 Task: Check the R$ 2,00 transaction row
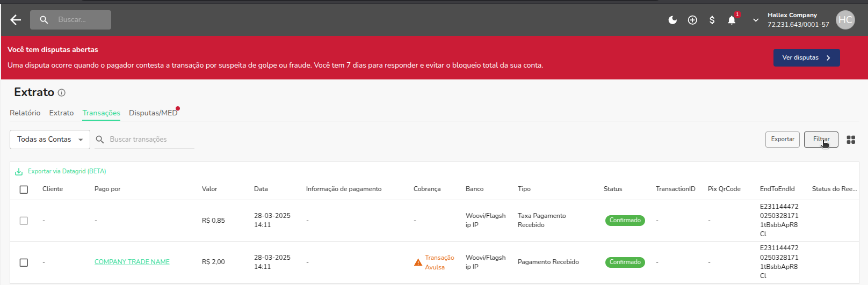(24, 262)
